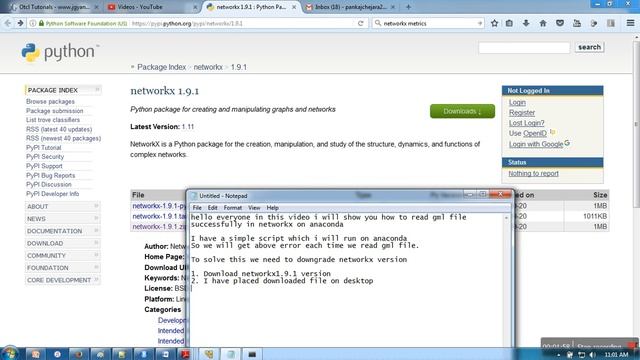Image resolution: width=640 pixels, height=360 pixels.
Task: Open the red Adobe Reader taskbar icon
Action: 186,354
